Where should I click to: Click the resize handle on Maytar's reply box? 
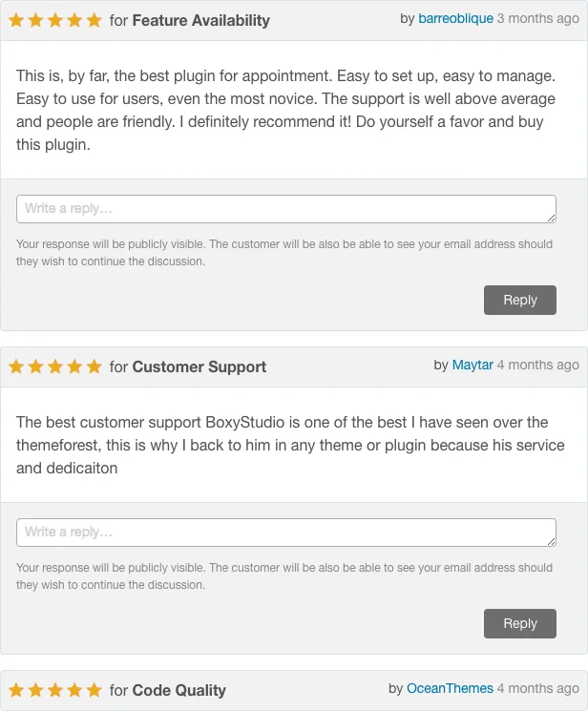(x=551, y=542)
